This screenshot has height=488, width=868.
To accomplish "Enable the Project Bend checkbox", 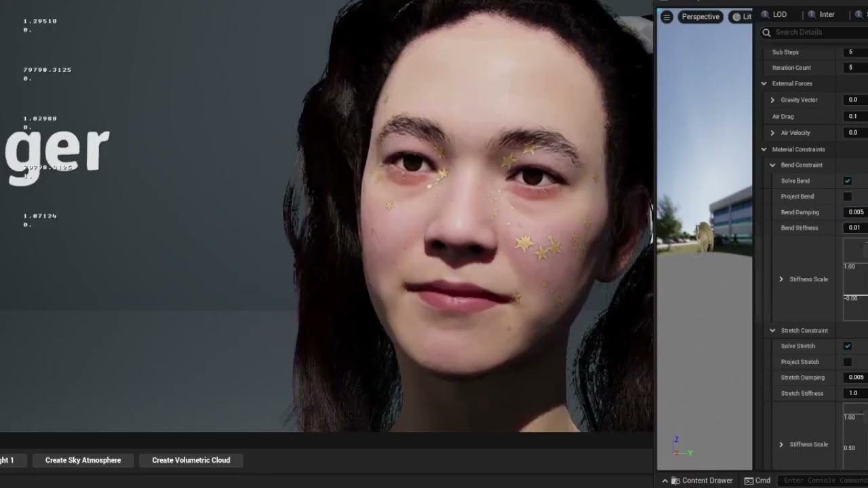I will coord(848,197).
